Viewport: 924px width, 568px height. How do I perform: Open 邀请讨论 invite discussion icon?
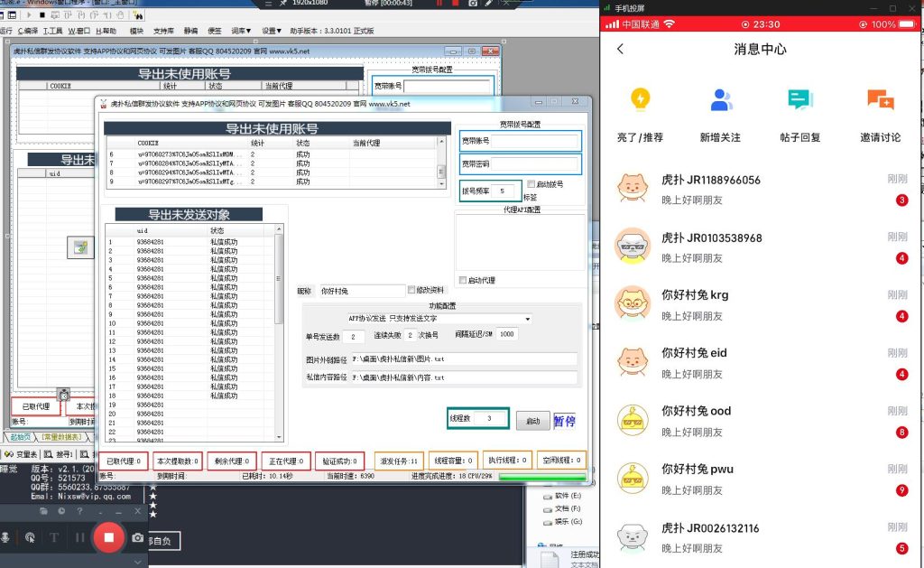[x=880, y=99]
